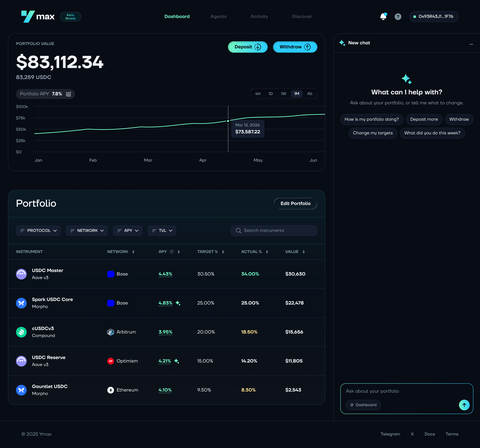Screen dimensions: 480x448
Task: Click the Withdraw button in portfolio value card
Action: click(x=295, y=47)
